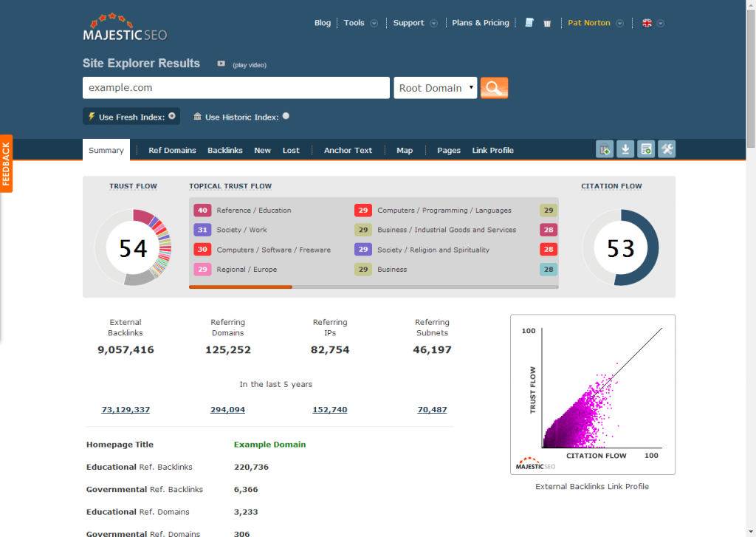756x537 pixels.
Task: Click the download arrow icon in the tab bar
Action: 625,149
